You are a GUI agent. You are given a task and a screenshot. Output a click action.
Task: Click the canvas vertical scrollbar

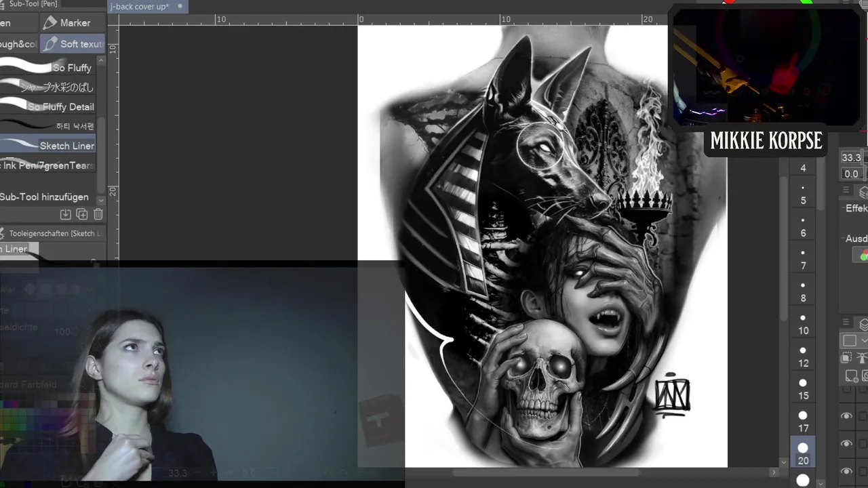(784, 247)
